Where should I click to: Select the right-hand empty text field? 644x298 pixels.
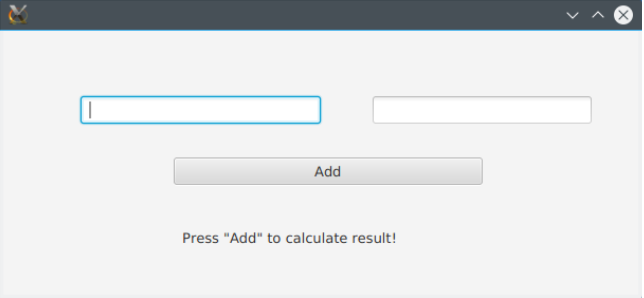(x=482, y=110)
